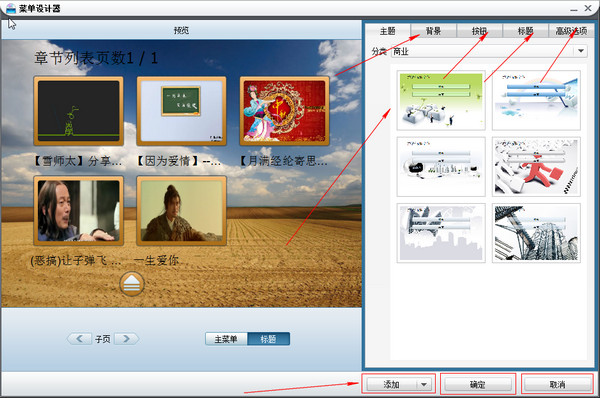Click the (恶搞)让子弹飞 ... caption

coord(76,261)
